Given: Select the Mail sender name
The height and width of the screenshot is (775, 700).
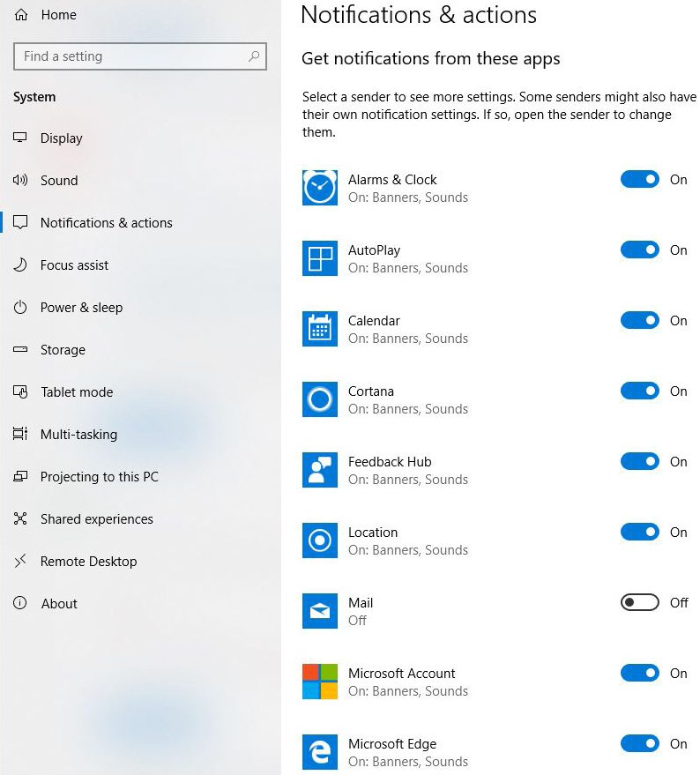Looking at the screenshot, I should (x=361, y=602).
